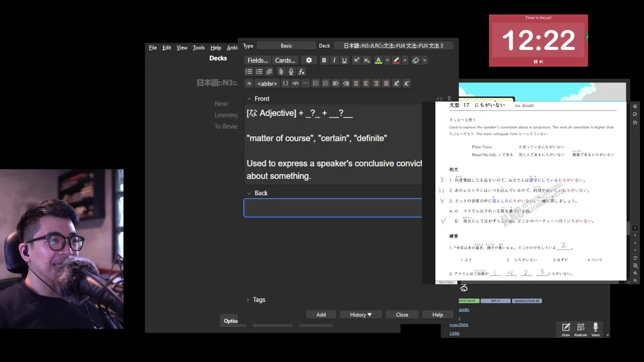Image resolution: width=644 pixels, height=362 pixels.
Task: Open the text alignment options icon
Action: (x=269, y=72)
